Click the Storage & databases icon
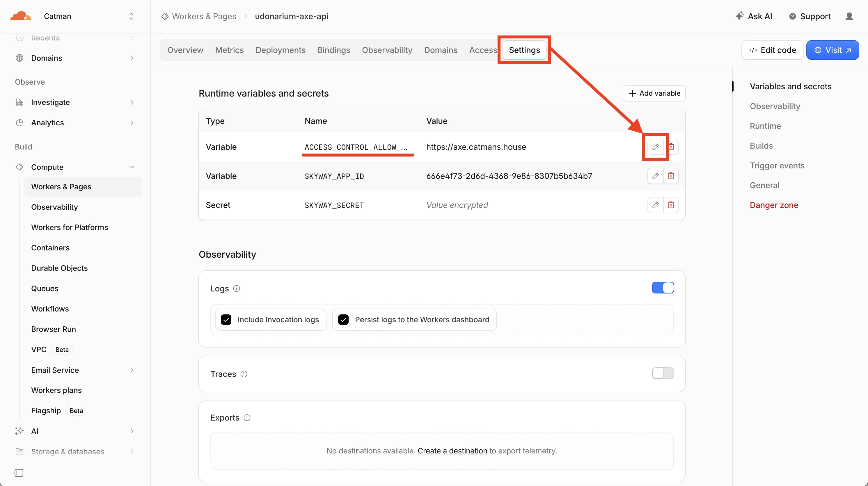 [x=19, y=452]
